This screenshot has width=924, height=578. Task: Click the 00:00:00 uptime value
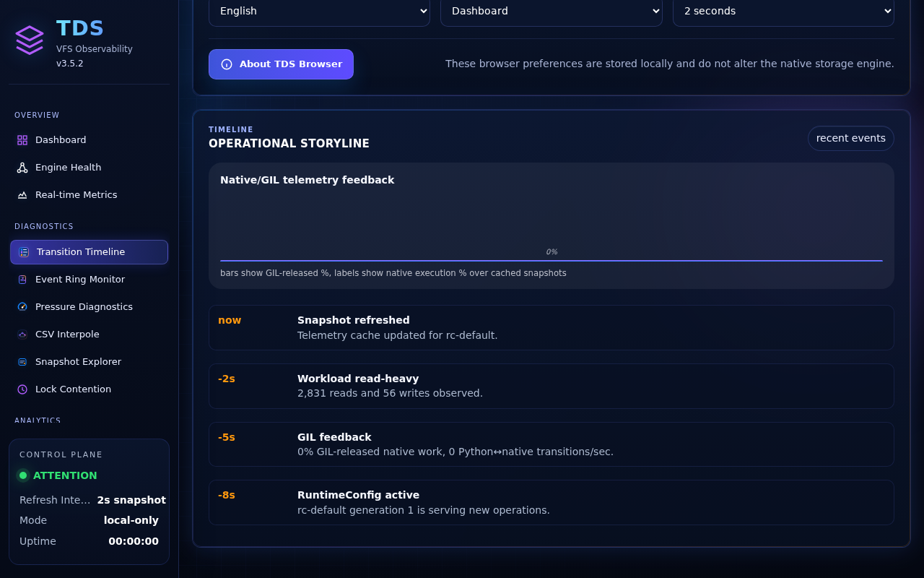134,541
